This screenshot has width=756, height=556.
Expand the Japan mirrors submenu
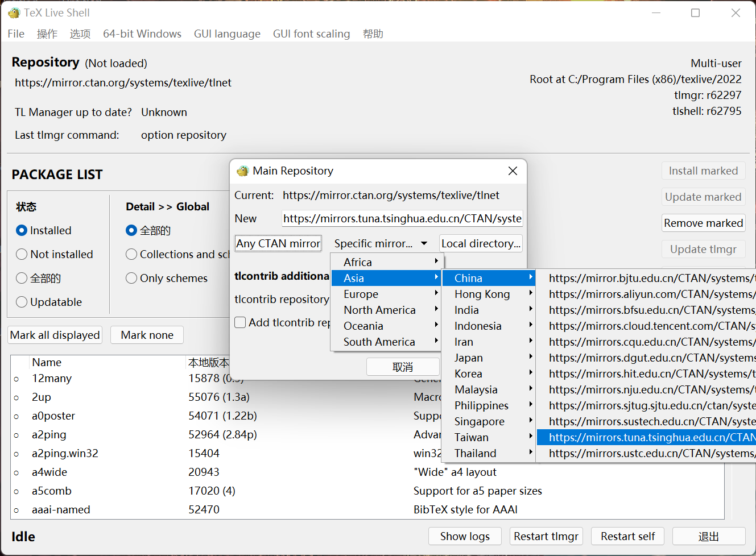[489, 358]
